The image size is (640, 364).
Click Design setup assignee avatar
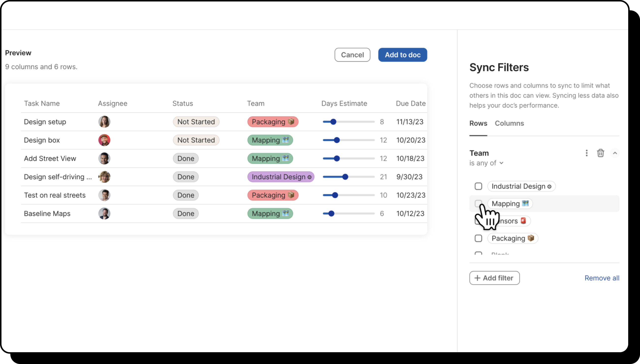[104, 122]
